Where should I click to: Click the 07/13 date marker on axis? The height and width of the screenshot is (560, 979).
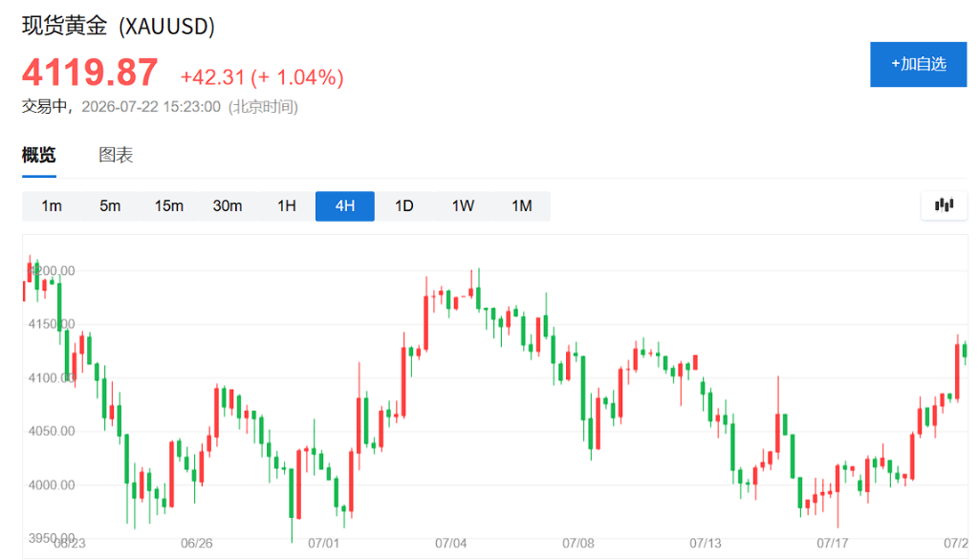pyautogui.click(x=706, y=543)
